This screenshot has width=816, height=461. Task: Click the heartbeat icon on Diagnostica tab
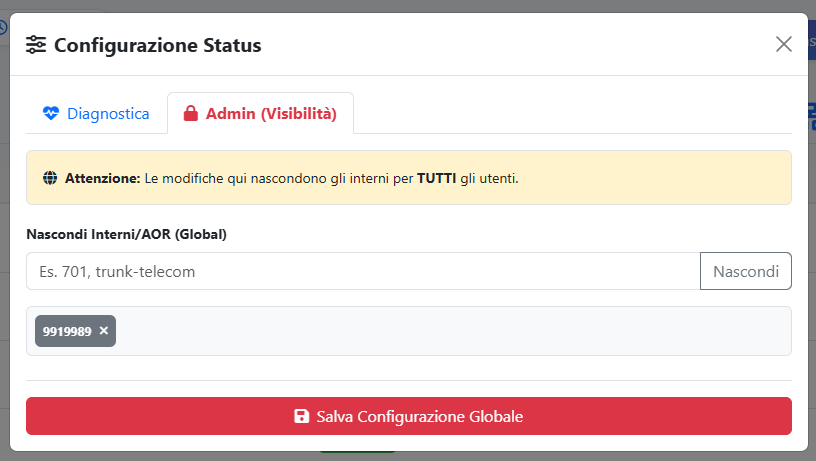(x=51, y=114)
